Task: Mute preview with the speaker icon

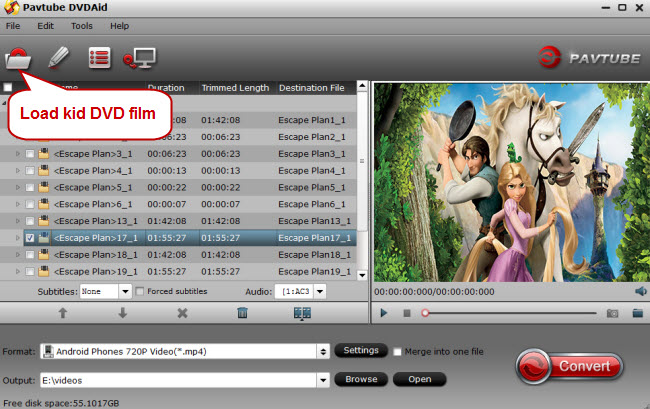Action: [x=640, y=291]
